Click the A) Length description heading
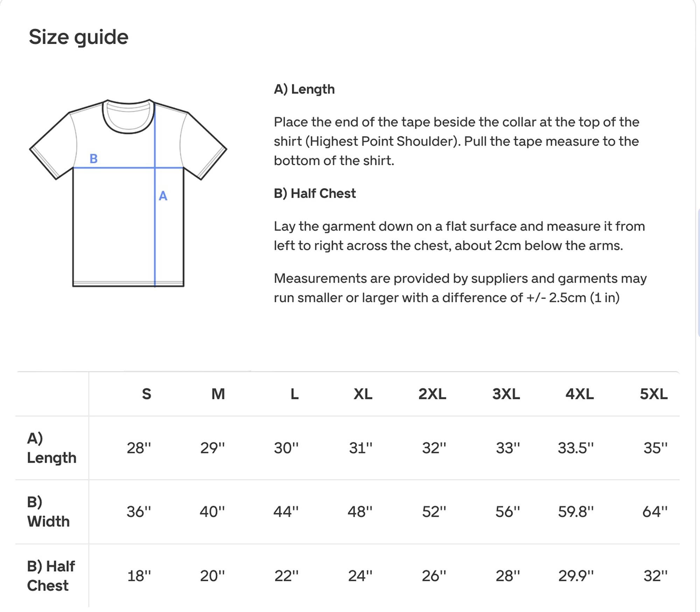 [x=304, y=89]
